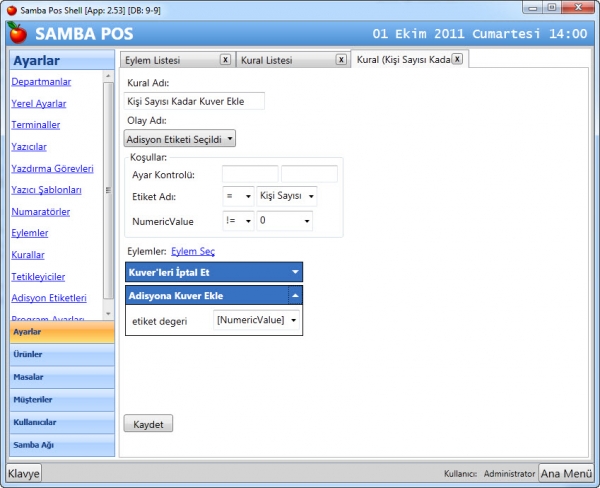Go to Eylemler list
This screenshot has height=488, width=600.
pyautogui.click(x=30, y=233)
